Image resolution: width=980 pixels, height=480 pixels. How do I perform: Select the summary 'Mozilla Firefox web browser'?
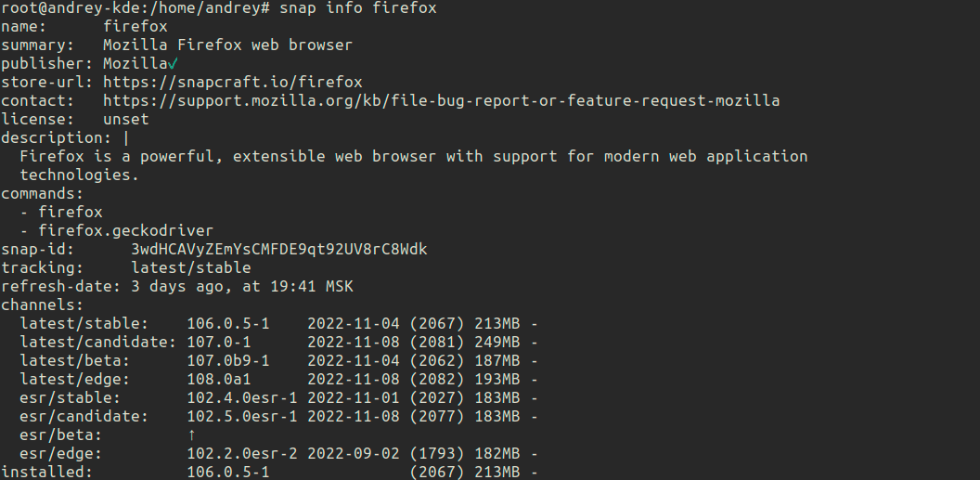[227, 45]
